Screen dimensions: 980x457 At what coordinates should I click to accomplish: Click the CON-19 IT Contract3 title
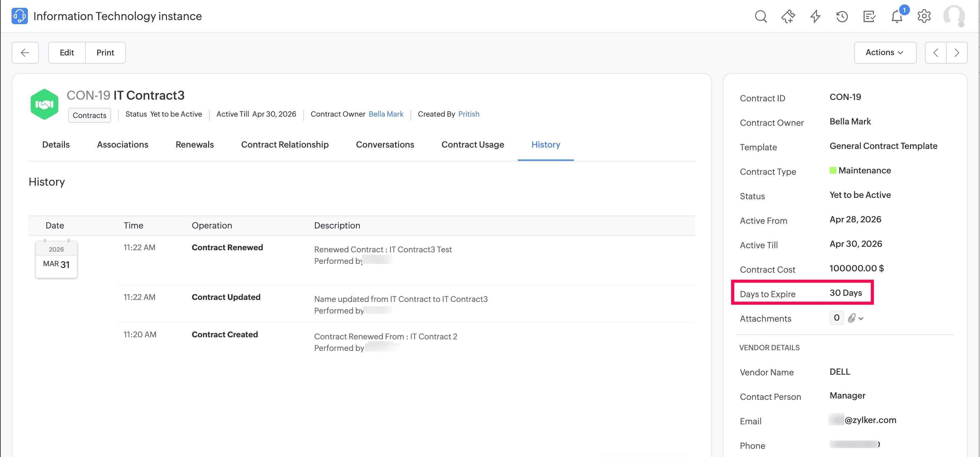point(125,95)
